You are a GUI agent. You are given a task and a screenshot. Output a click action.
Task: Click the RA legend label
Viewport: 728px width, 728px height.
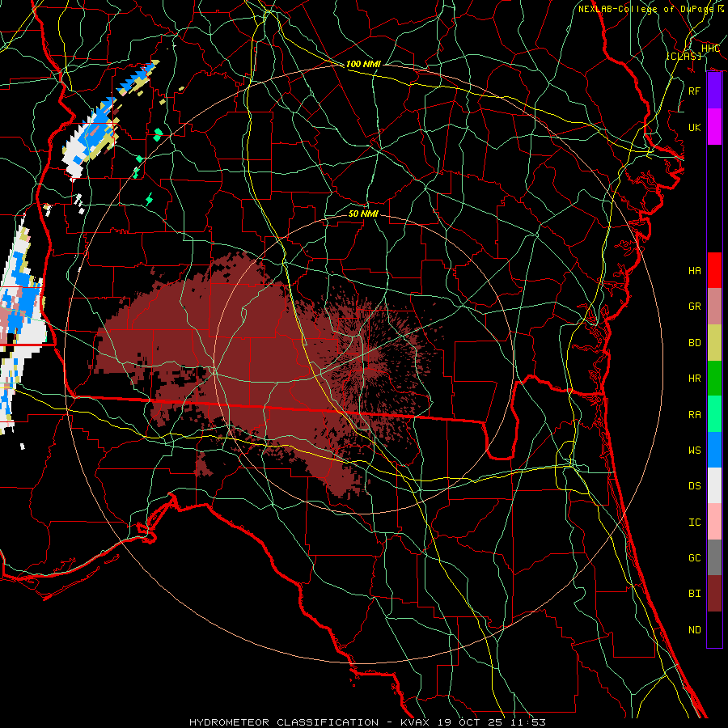694,415
